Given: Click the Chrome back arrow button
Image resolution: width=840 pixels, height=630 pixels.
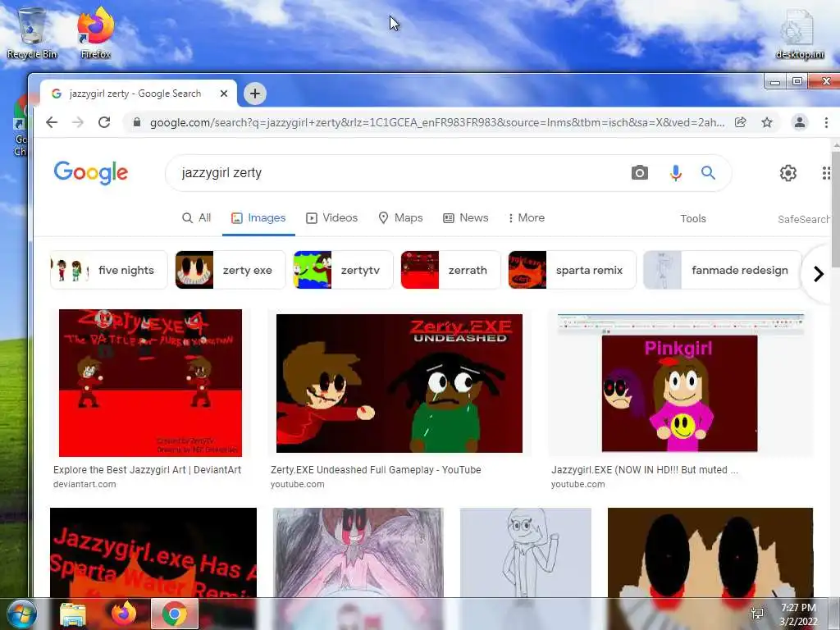Looking at the screenshot, I should point(52,122).
